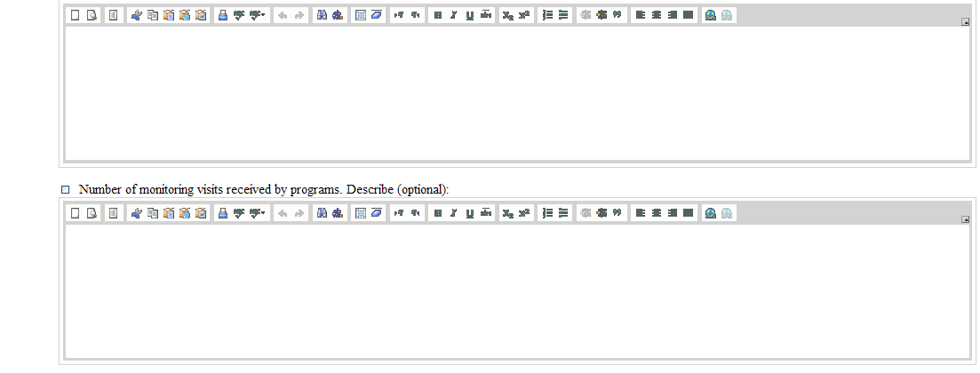Click inside monitoring visits description text area

click(x=517, y=291)
